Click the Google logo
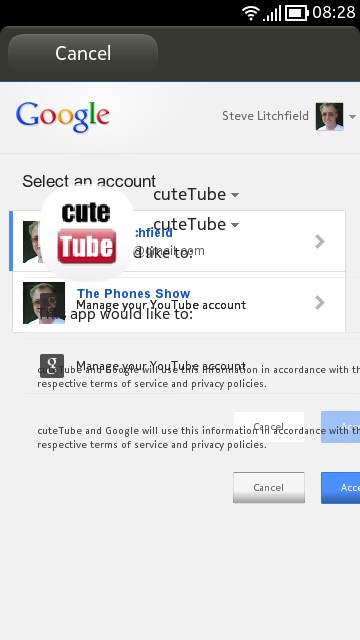Image resolution: width=360 pixels, height=640 pixels. (x=63, y=117)
